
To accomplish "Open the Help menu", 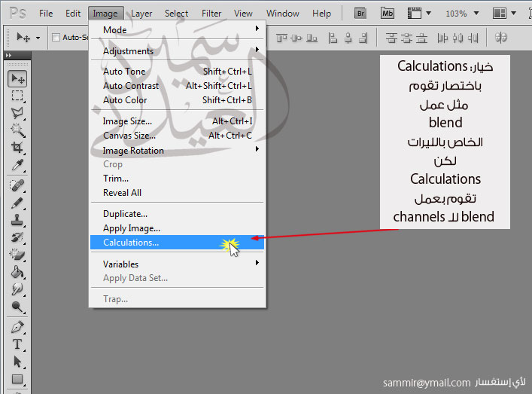I will click(x=321, y=14).
